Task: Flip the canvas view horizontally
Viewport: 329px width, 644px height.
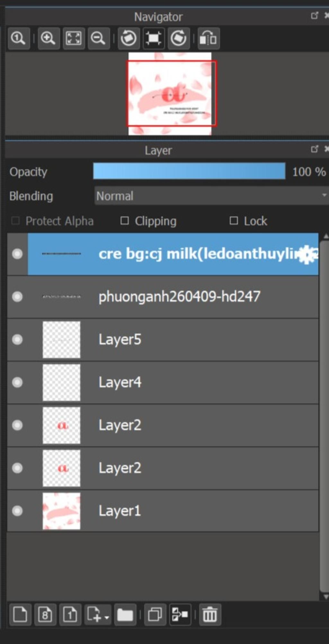Action: pos(209,38)
